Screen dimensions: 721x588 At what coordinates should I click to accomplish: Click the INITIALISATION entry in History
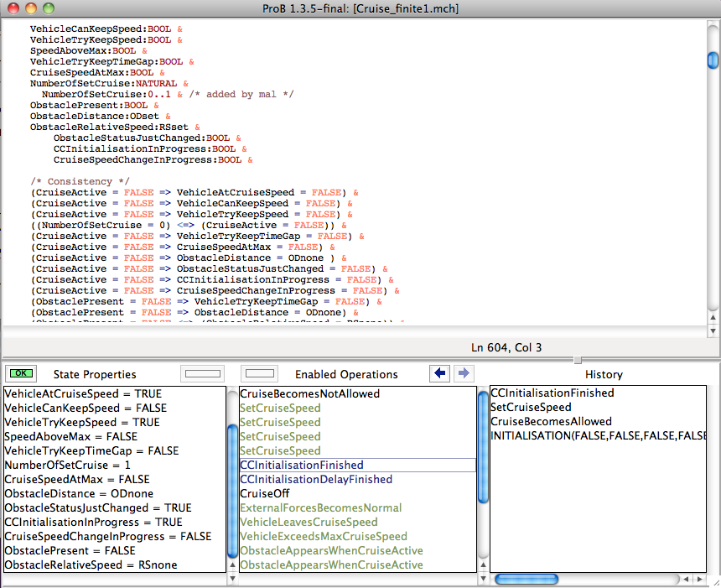(598, 435)
